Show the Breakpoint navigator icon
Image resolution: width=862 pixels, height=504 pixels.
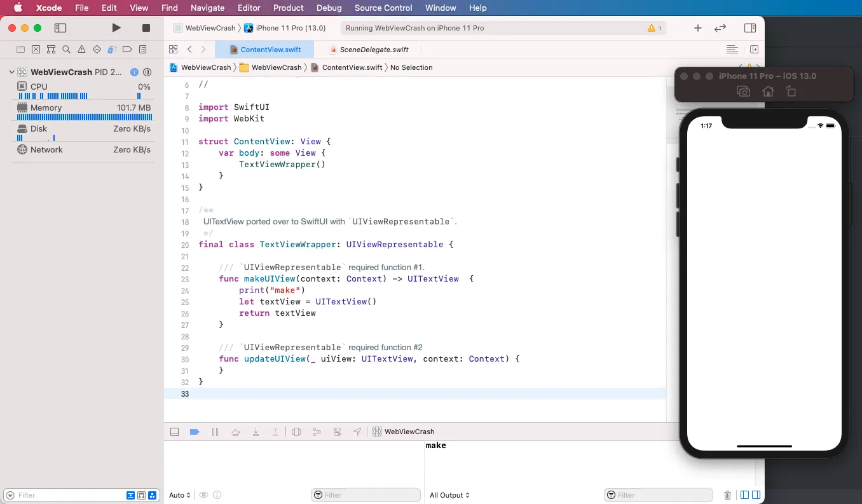(x=127, y=49)
